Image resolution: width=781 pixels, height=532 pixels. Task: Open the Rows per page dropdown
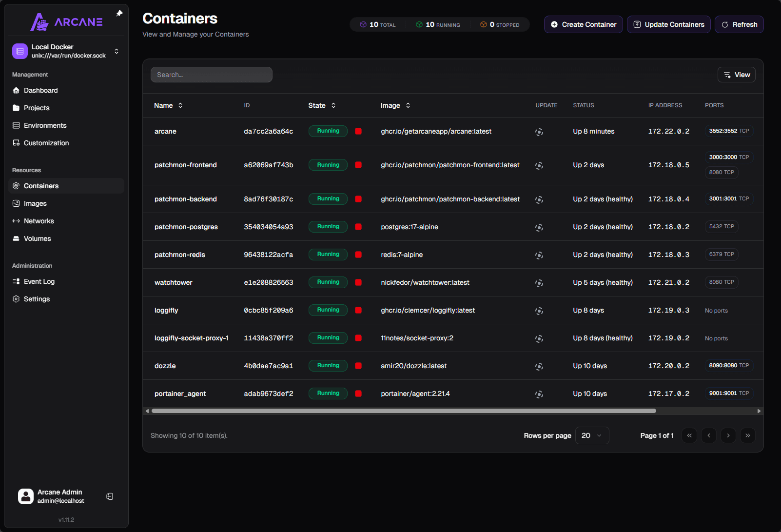[591, 435]
